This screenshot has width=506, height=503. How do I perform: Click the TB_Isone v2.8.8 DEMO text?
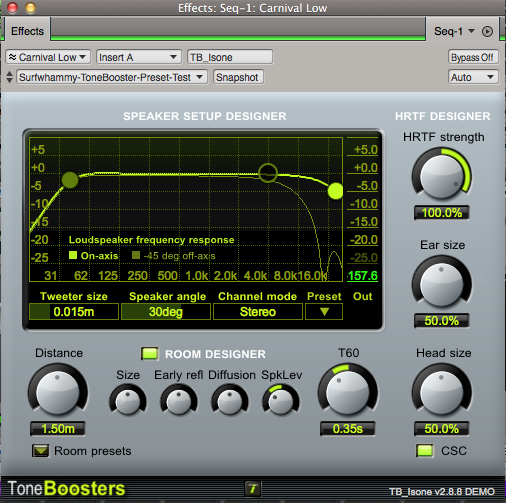442,491
